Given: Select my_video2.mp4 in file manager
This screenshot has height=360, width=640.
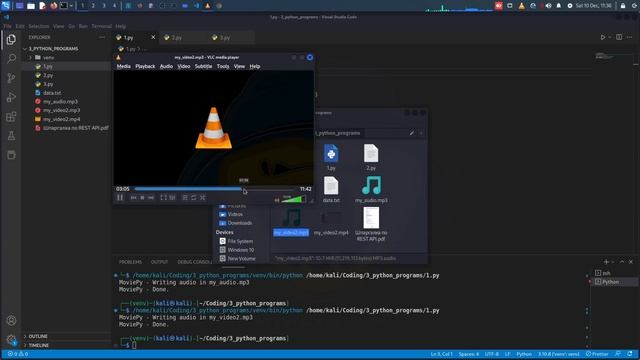Looking at the screenshot, I should click(x=331, y=222).
